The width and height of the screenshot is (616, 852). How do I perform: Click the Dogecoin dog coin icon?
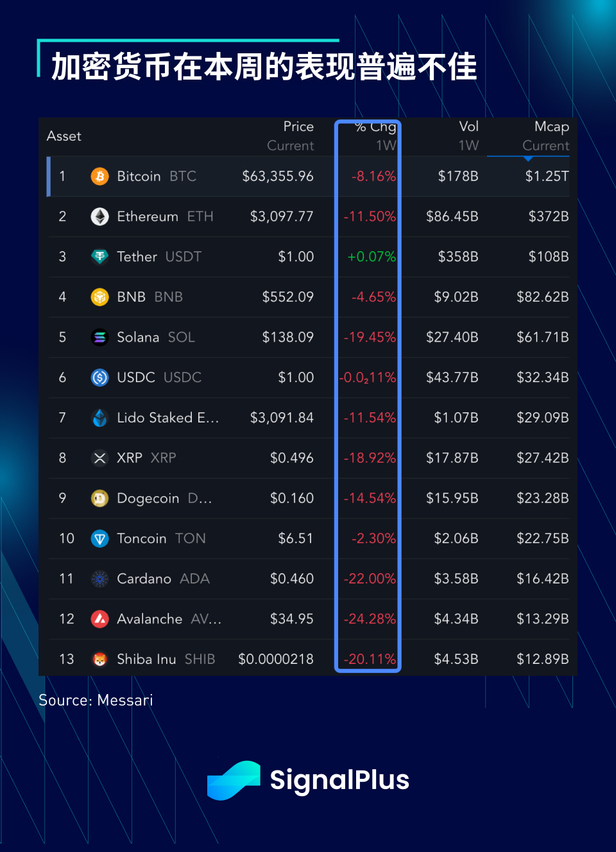point(99,498)
